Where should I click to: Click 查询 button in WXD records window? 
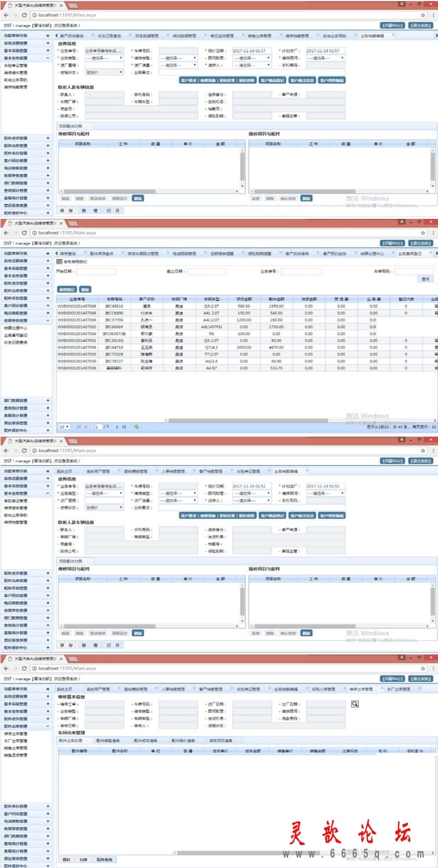425,279
